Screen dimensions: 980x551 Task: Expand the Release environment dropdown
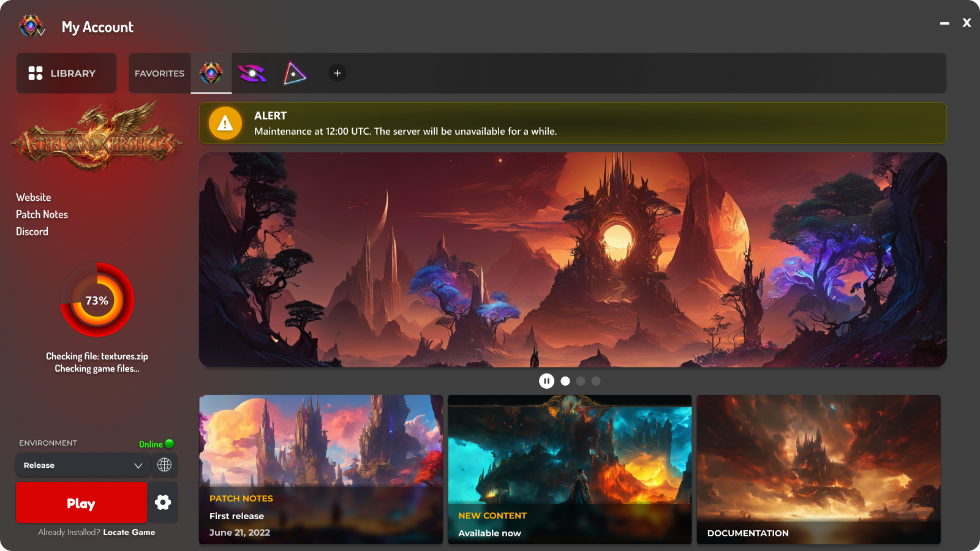pyautogui.click(x=83, y=465)
